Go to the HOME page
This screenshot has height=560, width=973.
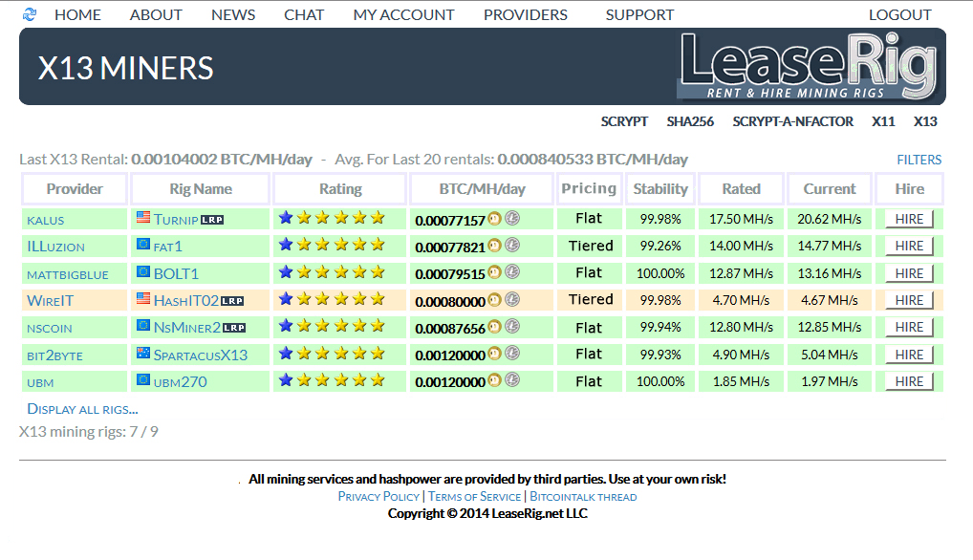click(77, 15)
